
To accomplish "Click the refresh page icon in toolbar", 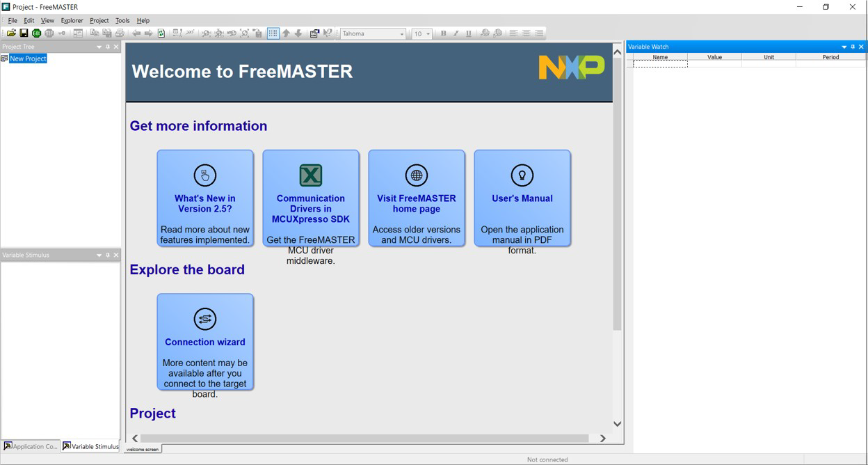I will (161, 33).
